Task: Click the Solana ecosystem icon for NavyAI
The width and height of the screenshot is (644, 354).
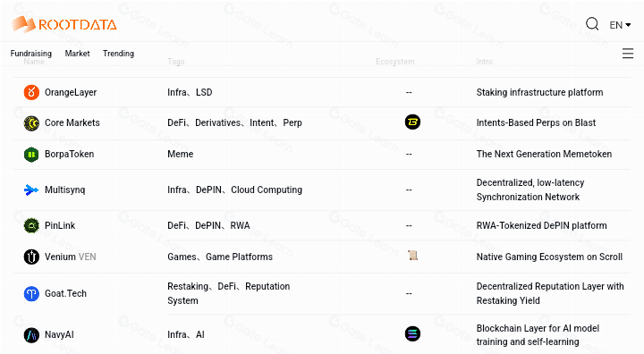Action: click(x=412, y=333)
